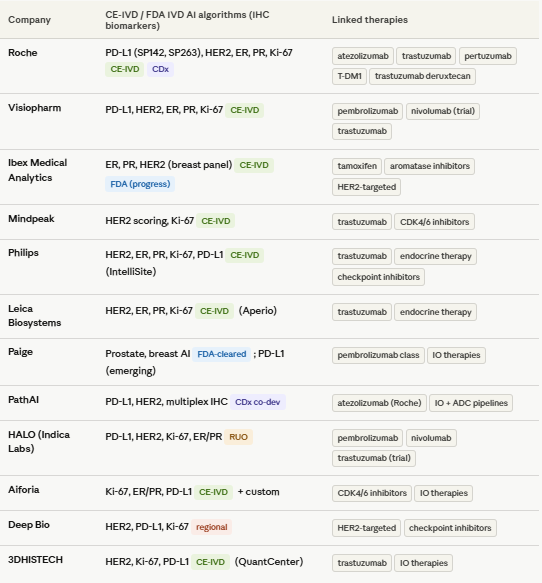The width and height of the screenshot is (542, 583).
Task: Click CDK4/6 inhibitors tag in Aiforia row
Action: point(372,493)
